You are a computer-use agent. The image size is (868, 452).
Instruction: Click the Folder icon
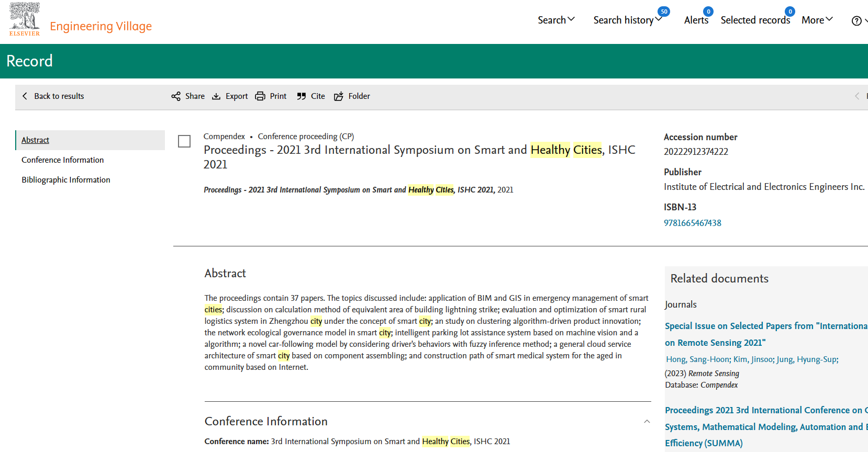(339, 96)
